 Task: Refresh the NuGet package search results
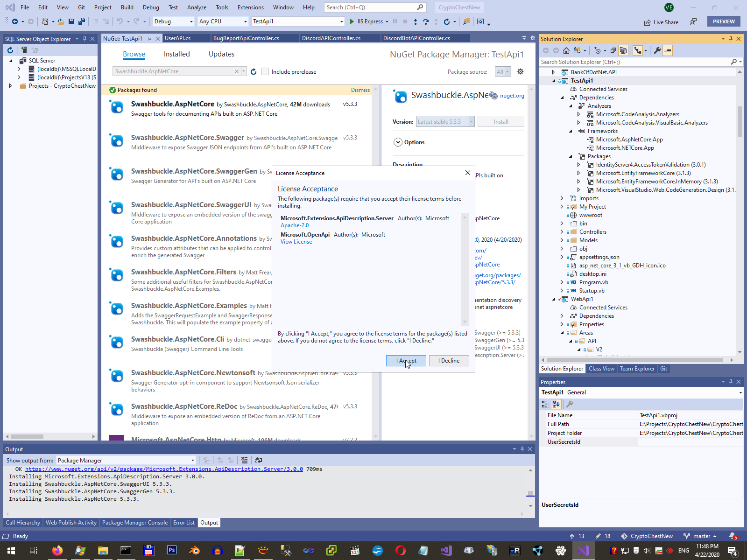[x=254, y=71]
